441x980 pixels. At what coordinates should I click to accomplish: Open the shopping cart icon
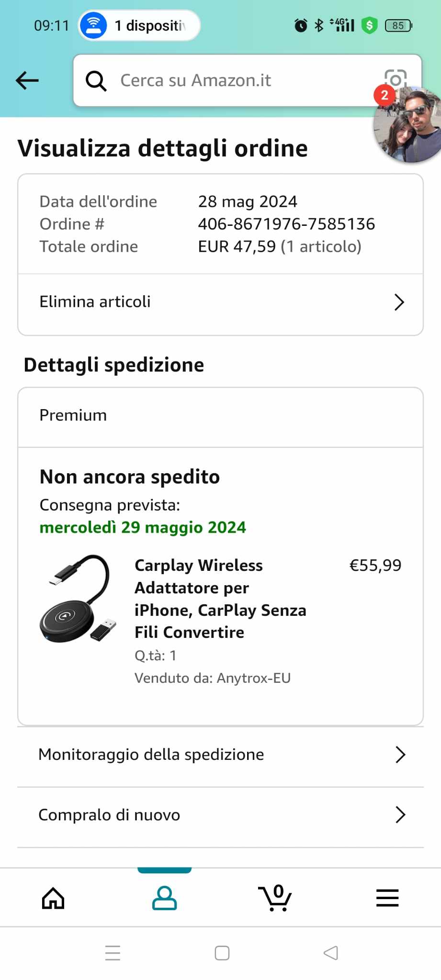pyautogui.click(x=275, y=898)
